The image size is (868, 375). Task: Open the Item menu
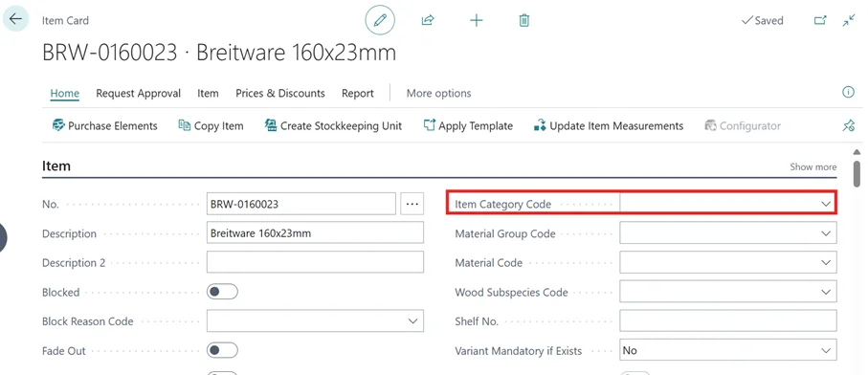(208, 94)
